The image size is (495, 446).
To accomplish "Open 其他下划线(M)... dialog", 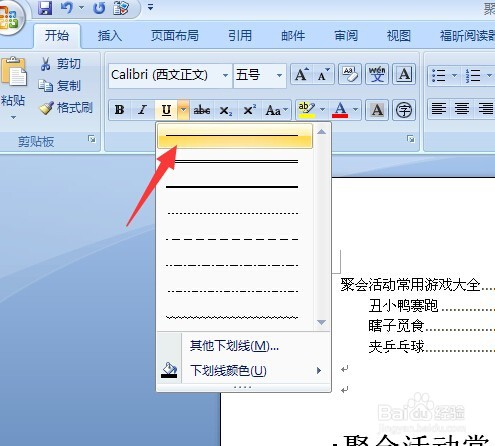I will click(243, 346).
